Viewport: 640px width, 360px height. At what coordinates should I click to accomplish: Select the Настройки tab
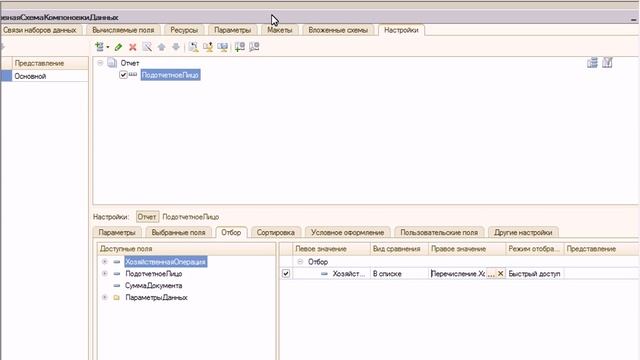point(401,30)
